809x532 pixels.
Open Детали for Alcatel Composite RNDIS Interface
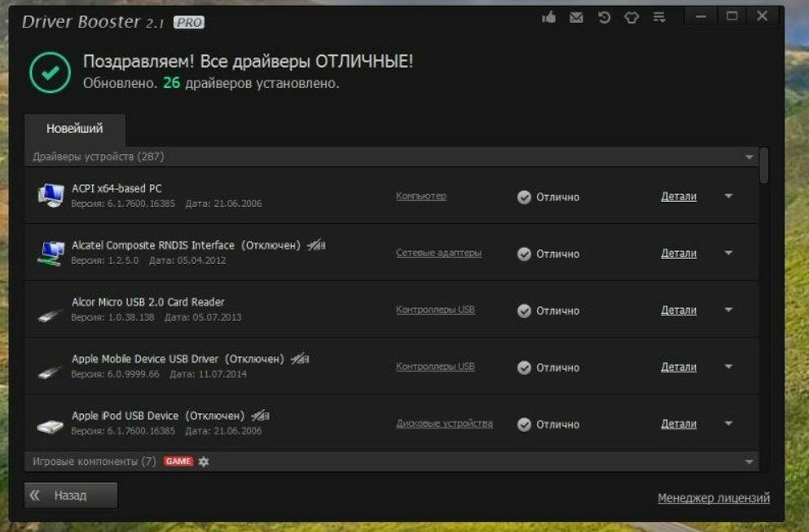click(x=679, y=253)
